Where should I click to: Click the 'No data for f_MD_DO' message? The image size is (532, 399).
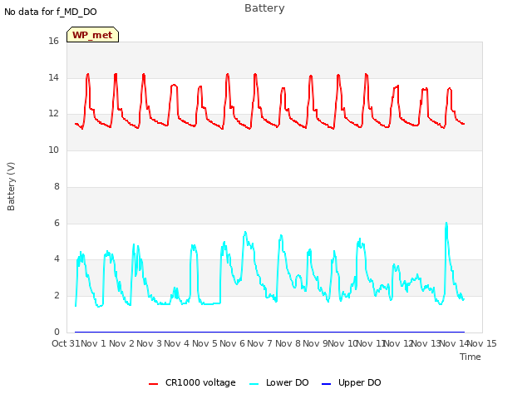(51, 12)
